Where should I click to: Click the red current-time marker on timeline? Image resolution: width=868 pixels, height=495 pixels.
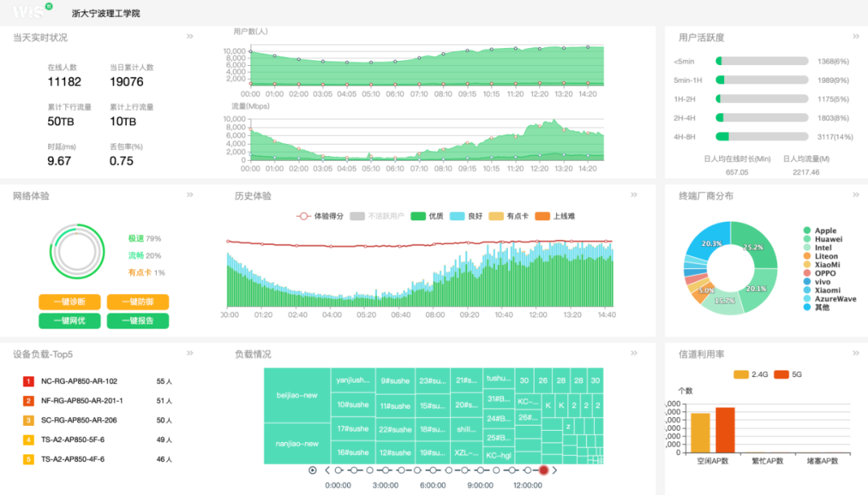coord(543,470)
